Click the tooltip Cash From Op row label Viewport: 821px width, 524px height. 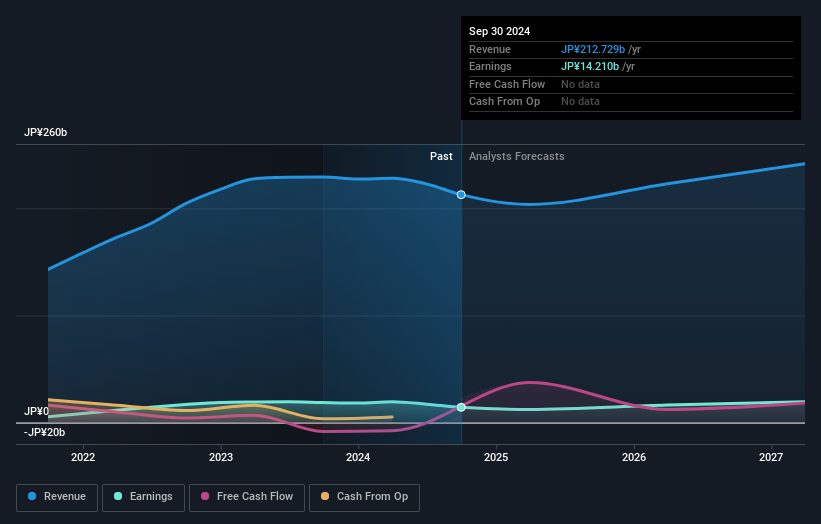point(504,102)
